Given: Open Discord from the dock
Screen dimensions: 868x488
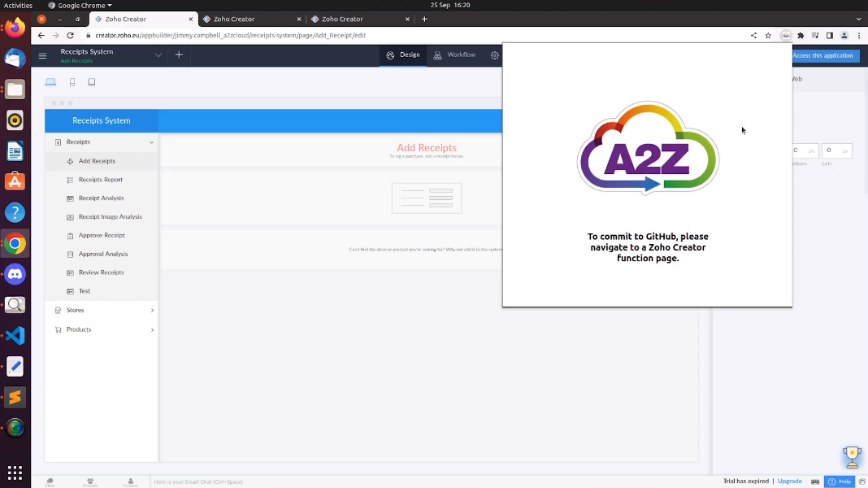Looking at the screenshot, I should pos(15,274).
